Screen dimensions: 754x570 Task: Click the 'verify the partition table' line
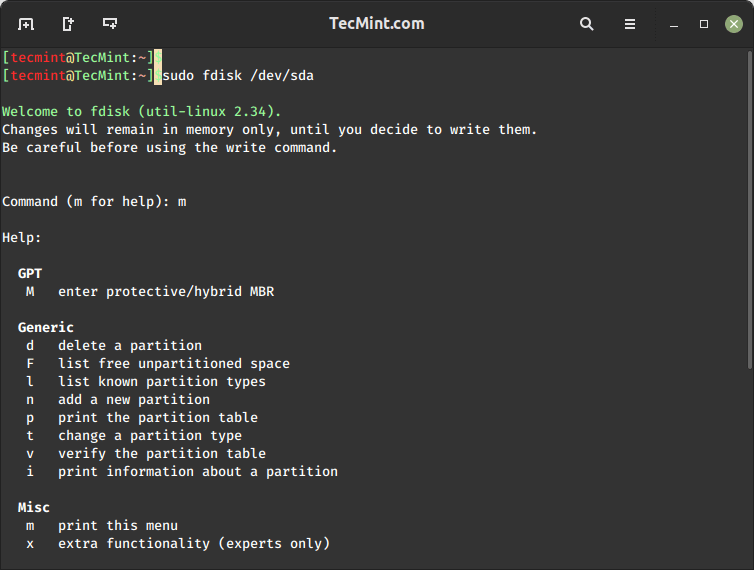pos(162,453)
